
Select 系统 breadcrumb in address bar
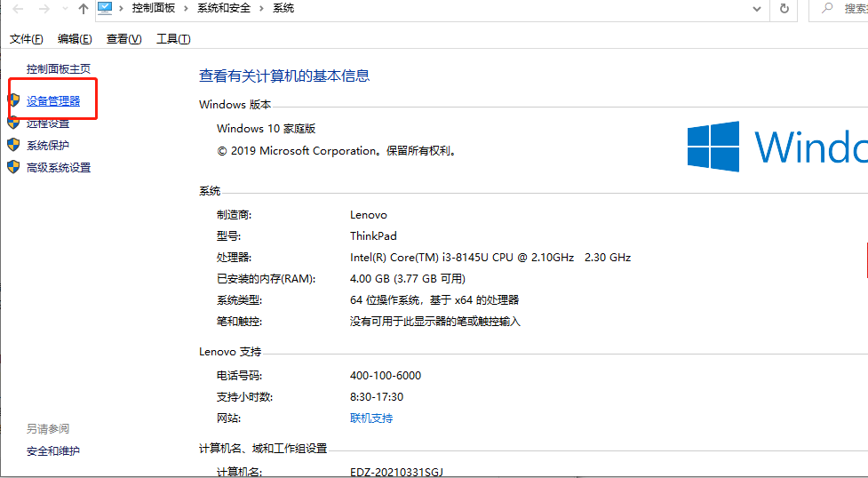[283, 8]
